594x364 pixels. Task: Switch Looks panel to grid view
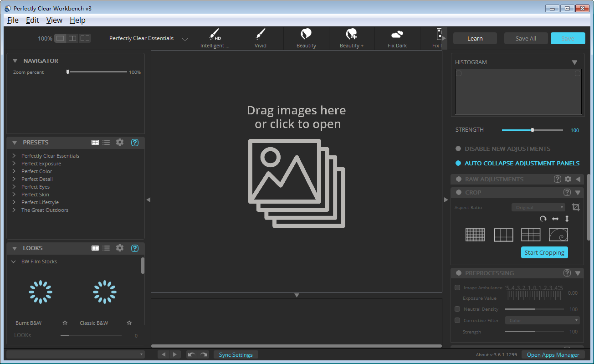(95, 248)
